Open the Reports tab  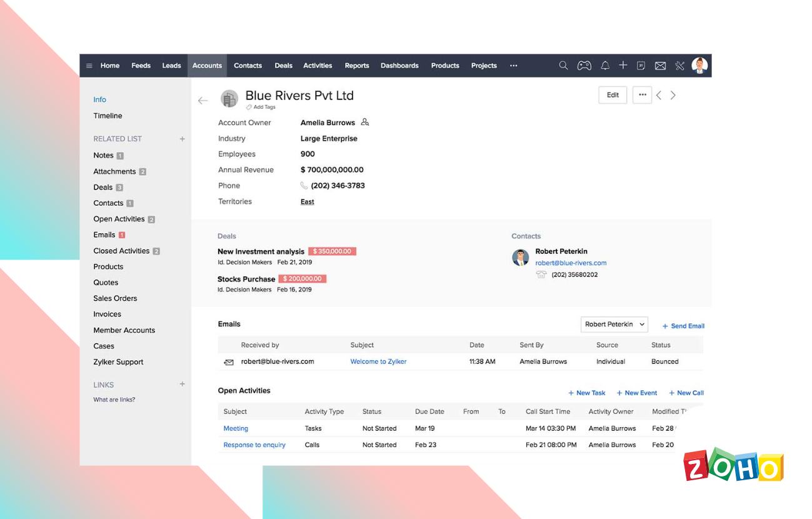(x=357, y=66)
